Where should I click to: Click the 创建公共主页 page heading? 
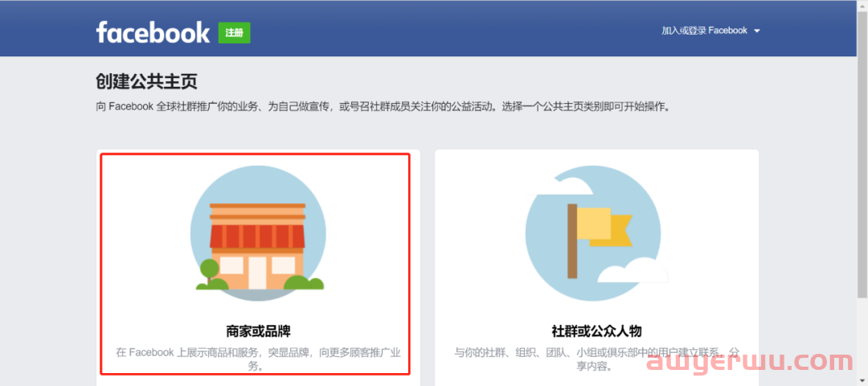tap(146, 81)
